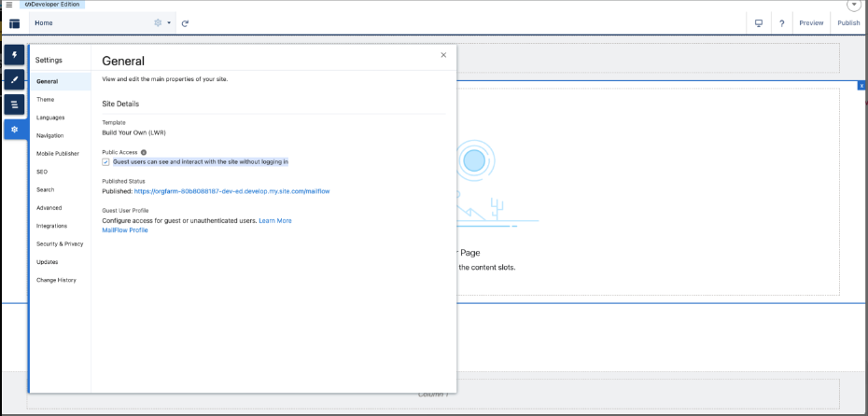
Task: Open the Help question mark icon
Action: tap(781, 23)
